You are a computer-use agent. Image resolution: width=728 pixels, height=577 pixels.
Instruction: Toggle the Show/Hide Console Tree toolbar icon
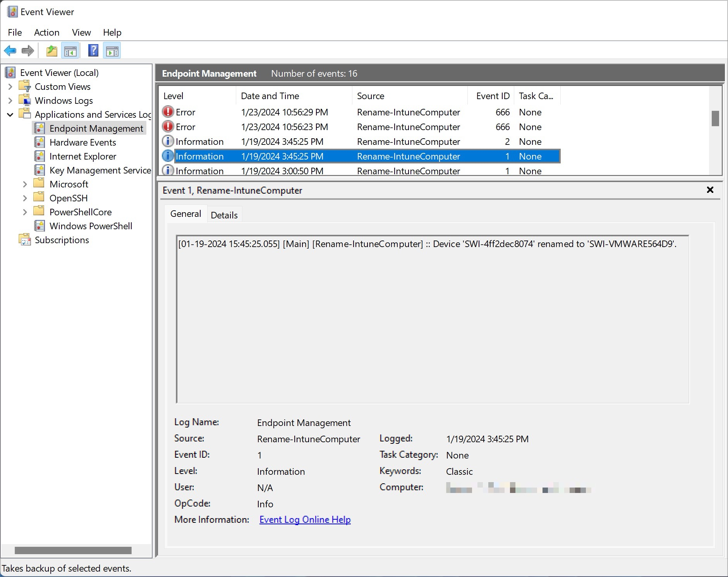(70, 50)
